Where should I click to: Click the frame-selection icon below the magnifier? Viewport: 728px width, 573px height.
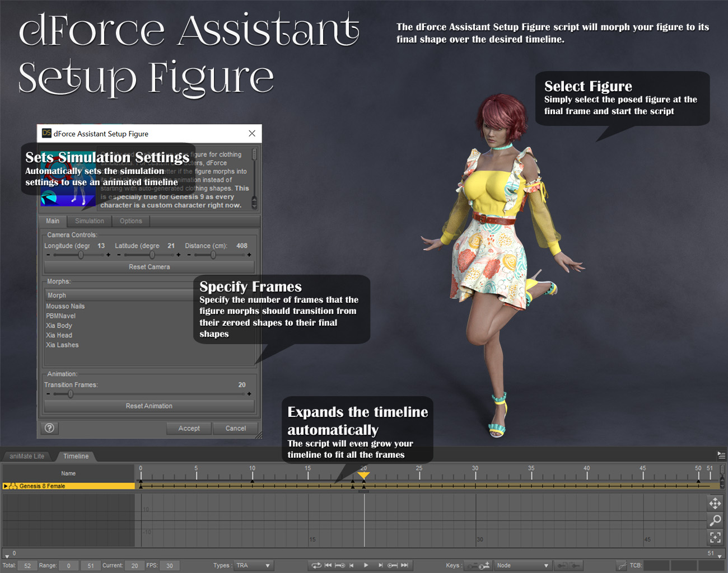[715, 537]
